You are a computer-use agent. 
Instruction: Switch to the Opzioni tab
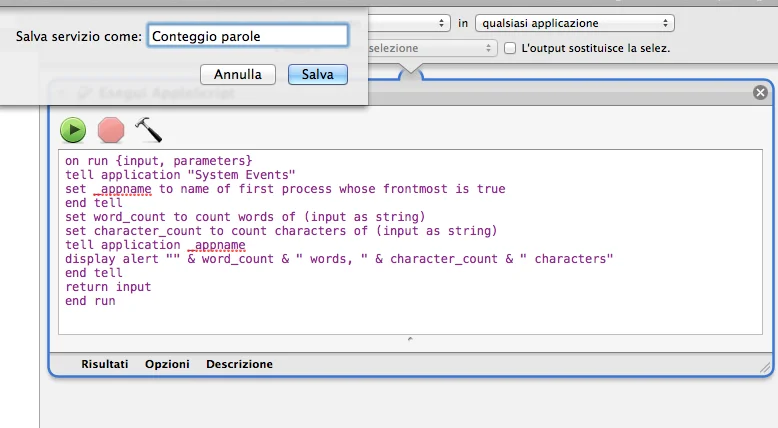[x=167, y=364]
